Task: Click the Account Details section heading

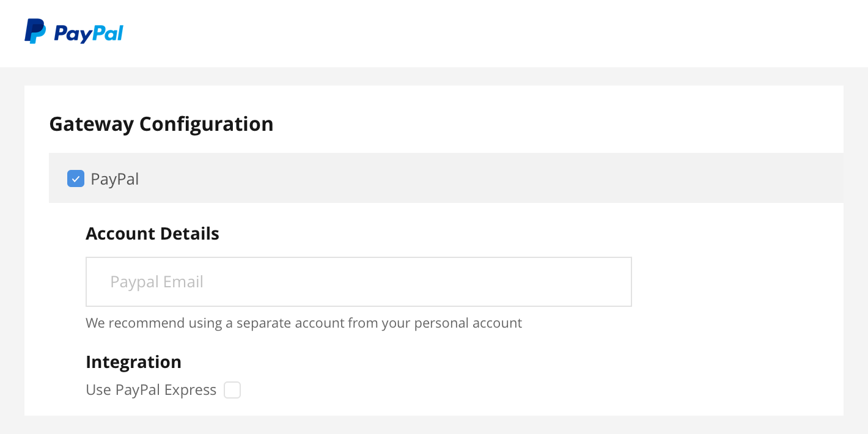Action: point(152,234)
